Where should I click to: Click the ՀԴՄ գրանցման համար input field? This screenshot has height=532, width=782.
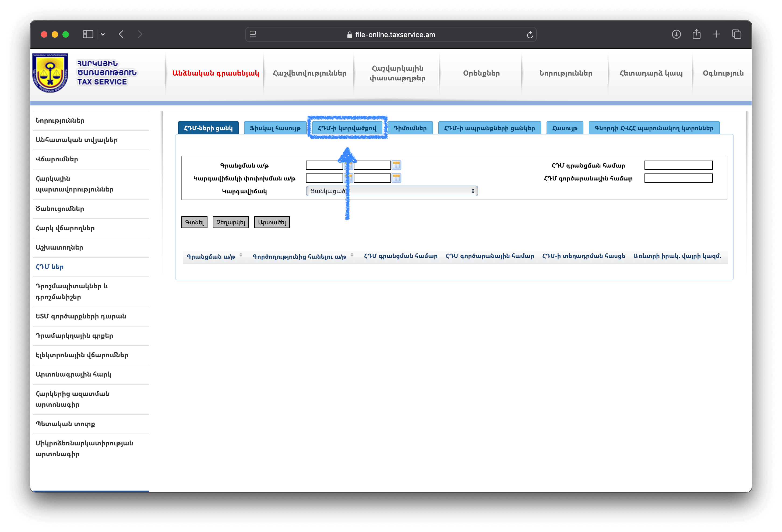click(x=678, y=165)
